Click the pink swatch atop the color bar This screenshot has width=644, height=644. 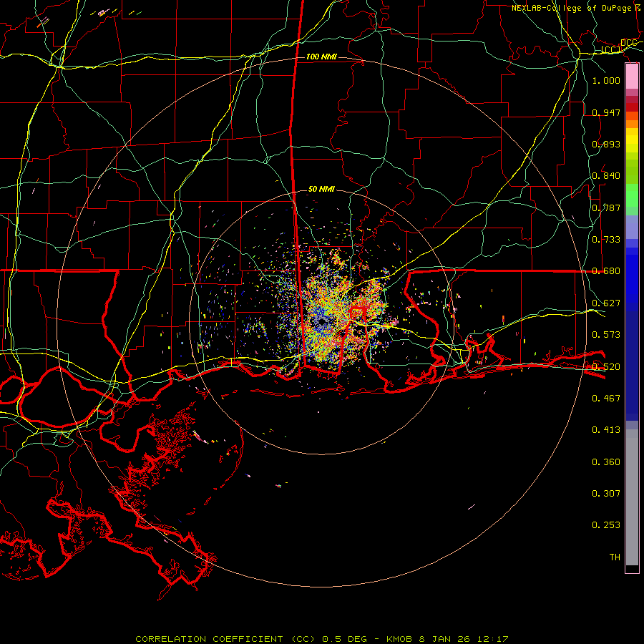[x=632, y=77]
